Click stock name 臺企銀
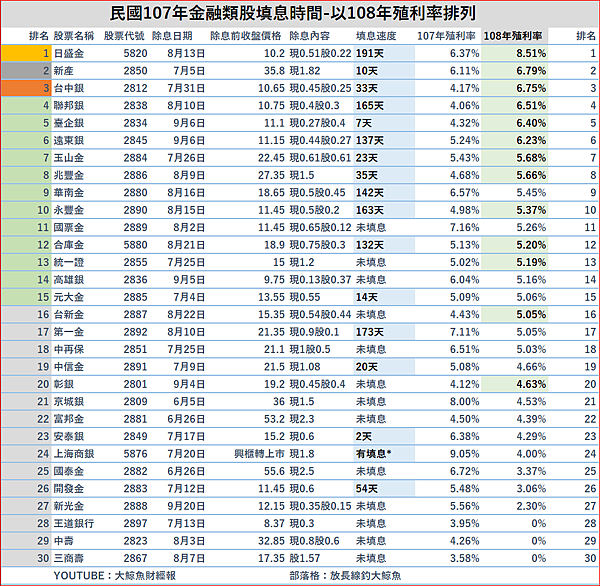The height and width of the screenshot is (586, 600). point(68,123)
